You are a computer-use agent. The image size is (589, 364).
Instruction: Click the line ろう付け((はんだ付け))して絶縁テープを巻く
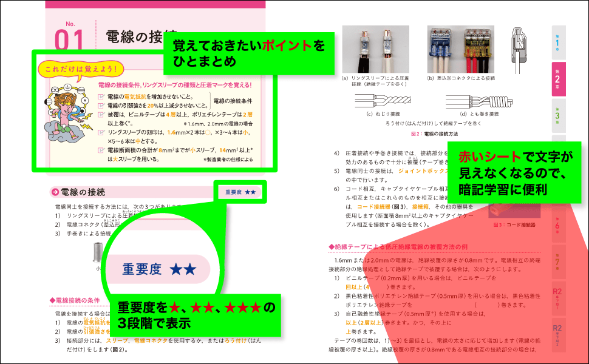[433, 124]
